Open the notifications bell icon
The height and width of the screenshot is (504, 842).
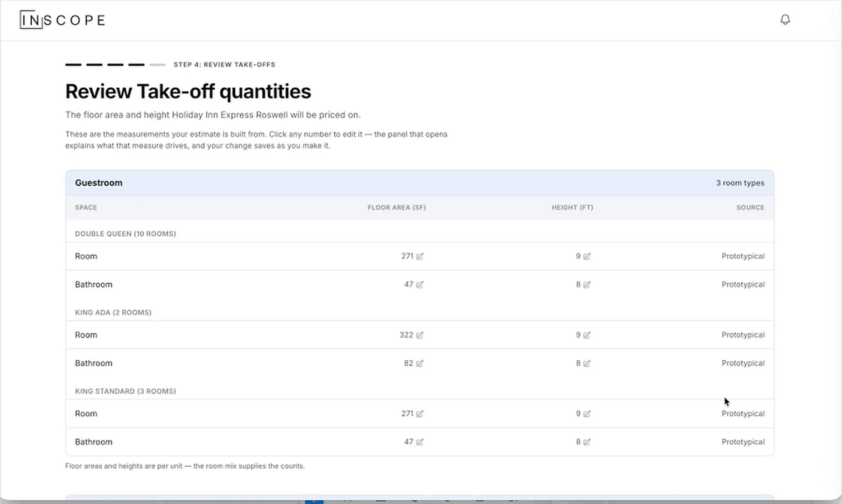click(x=785, y=20)
